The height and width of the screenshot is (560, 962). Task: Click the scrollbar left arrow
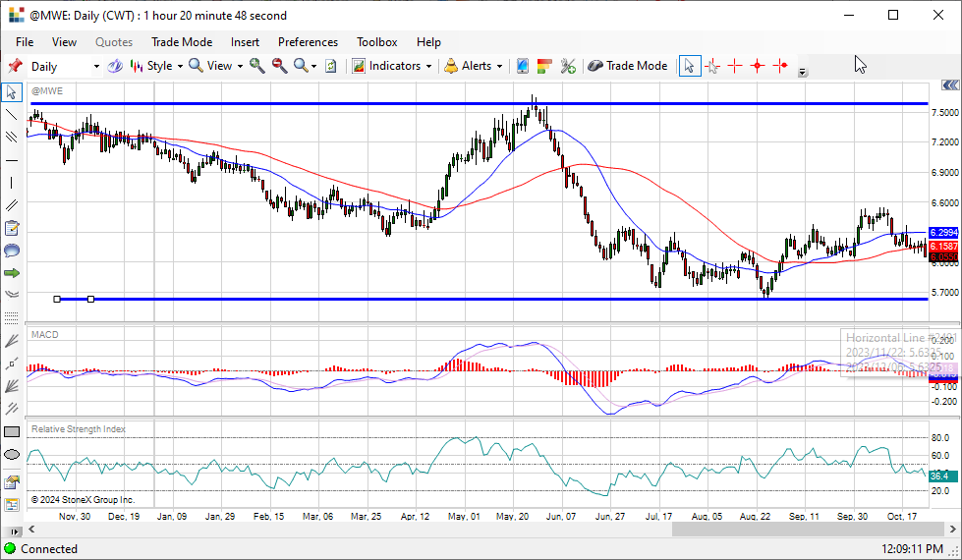pos(31,530)
